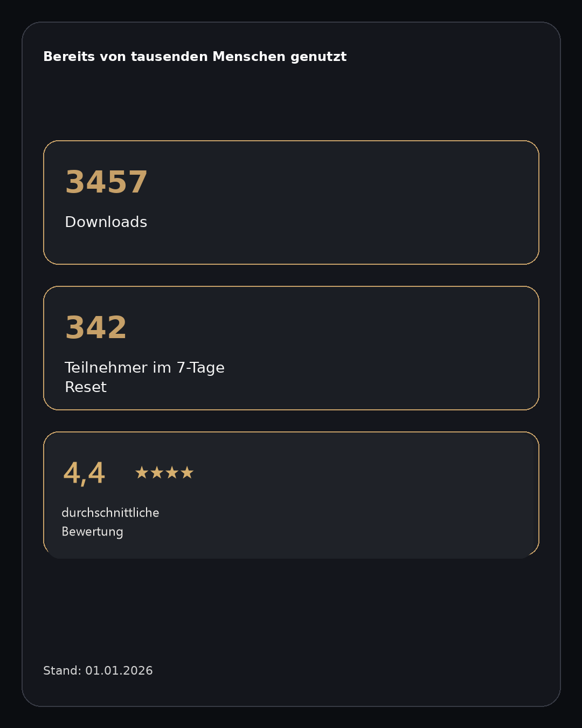The height and width of the screenshot is (728, 582).
Task: Click the Bewertung label text
Action: (x=92, y=532)
